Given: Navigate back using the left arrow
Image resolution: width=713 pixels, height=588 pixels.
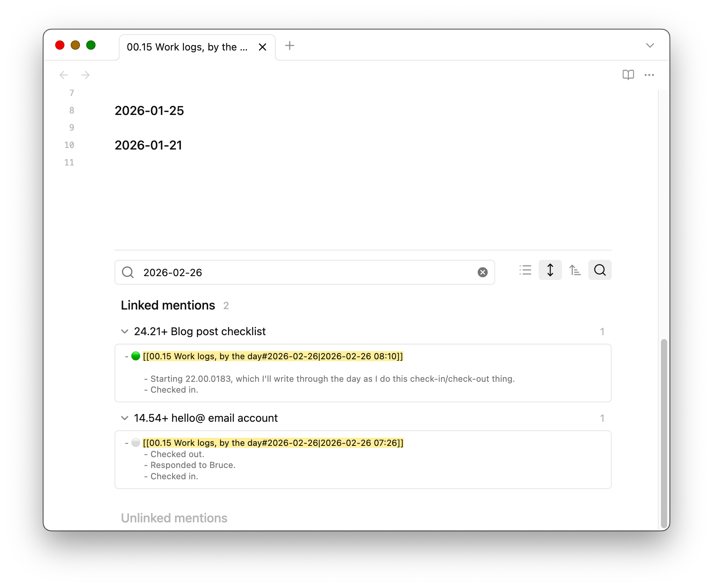Looking at the screenshot, I should pyautogui.click(x=64, y=75).
